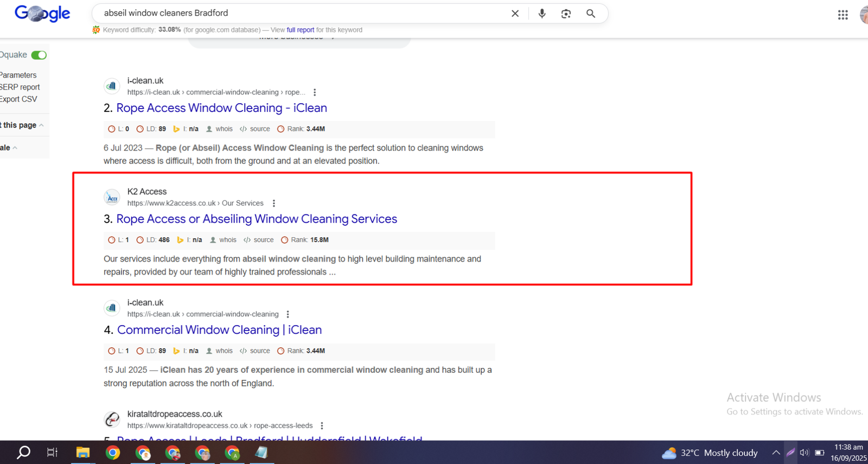The height and width of the screenshot is (464, 868).
Task: Clear the search box with the X icon
Action: 515,14
